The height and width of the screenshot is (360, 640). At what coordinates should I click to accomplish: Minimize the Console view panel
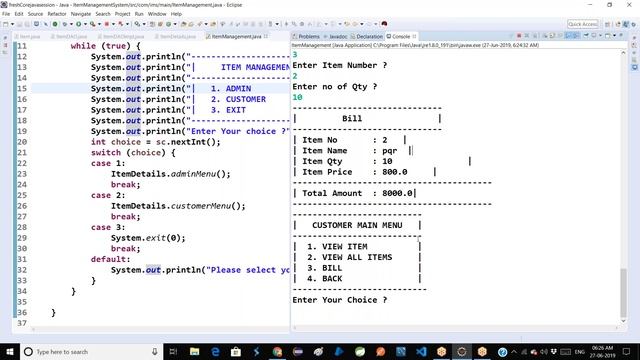(621, 35)
